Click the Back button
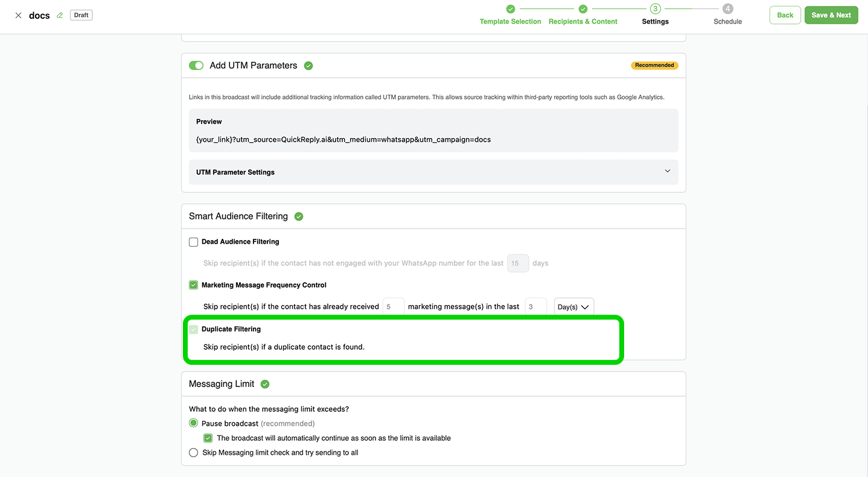This screenshot has width=868, height=477. (785, 15)
